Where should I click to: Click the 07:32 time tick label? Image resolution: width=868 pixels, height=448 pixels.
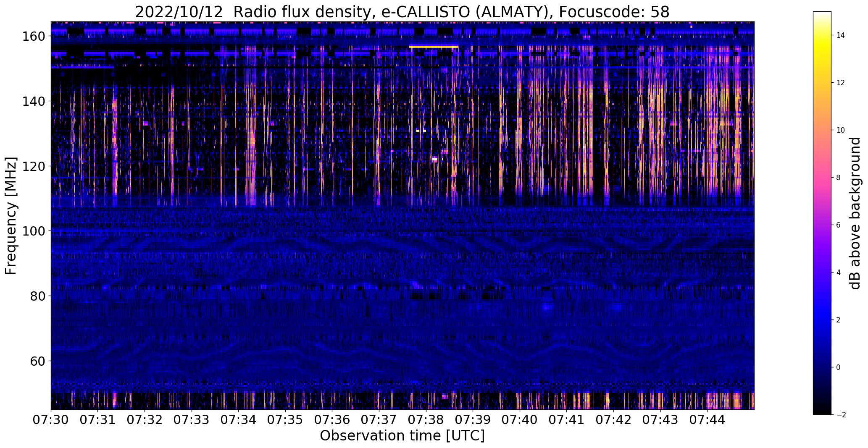pos(145,420)
